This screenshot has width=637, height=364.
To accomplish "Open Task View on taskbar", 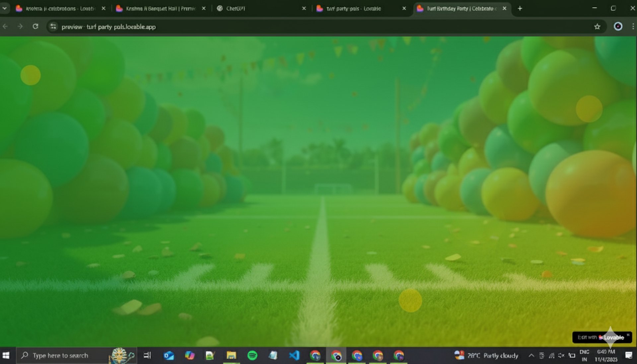I will (147, 355).
